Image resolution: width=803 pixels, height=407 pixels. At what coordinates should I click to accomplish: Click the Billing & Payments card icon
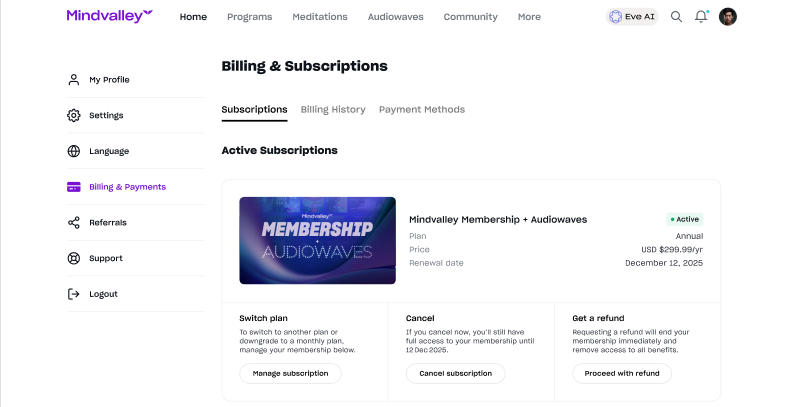point(74,187)
